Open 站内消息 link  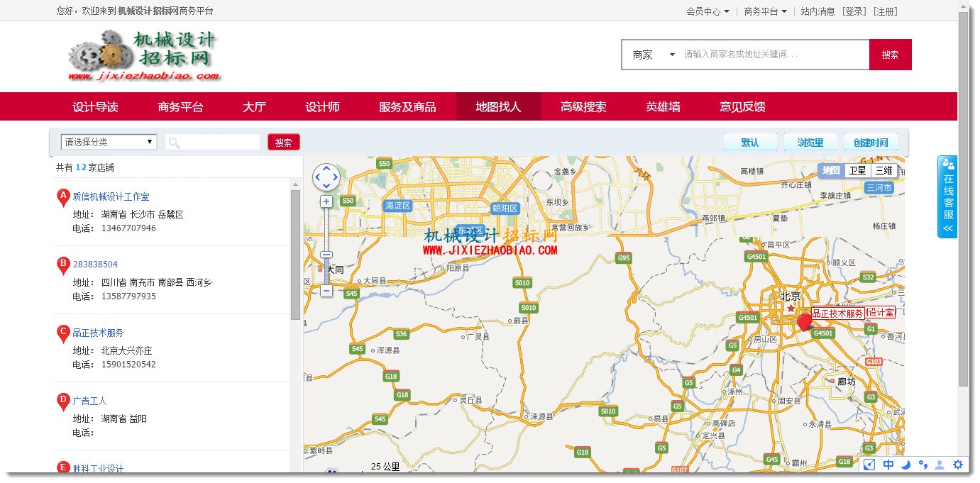point(817,11)
